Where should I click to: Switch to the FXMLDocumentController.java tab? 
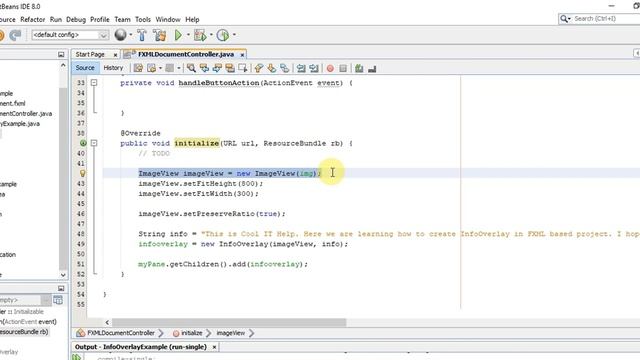coord(186,54)
